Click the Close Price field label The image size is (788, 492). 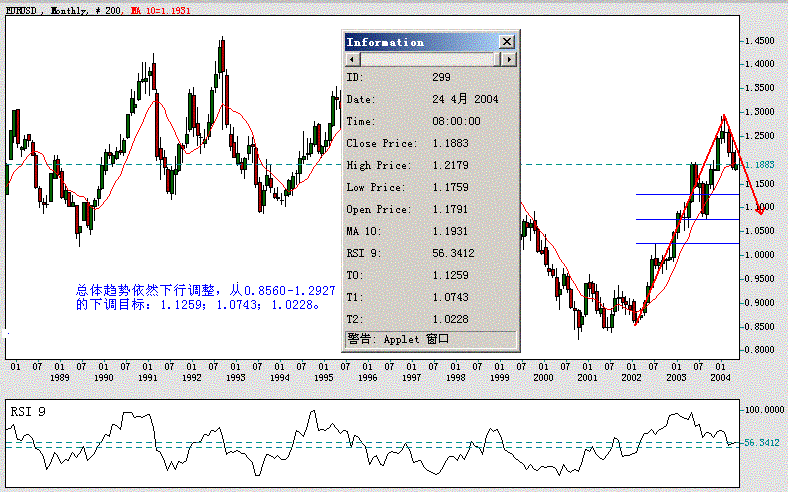[x=381, y=144]
